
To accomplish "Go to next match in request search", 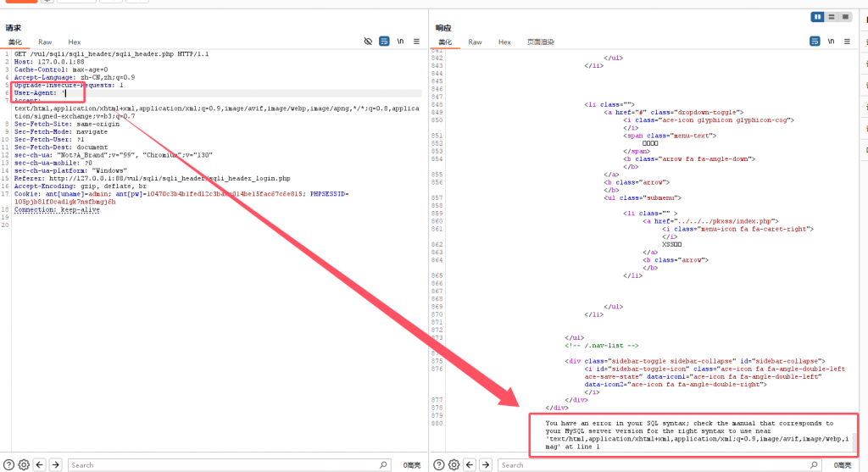I will pos(55,465).
